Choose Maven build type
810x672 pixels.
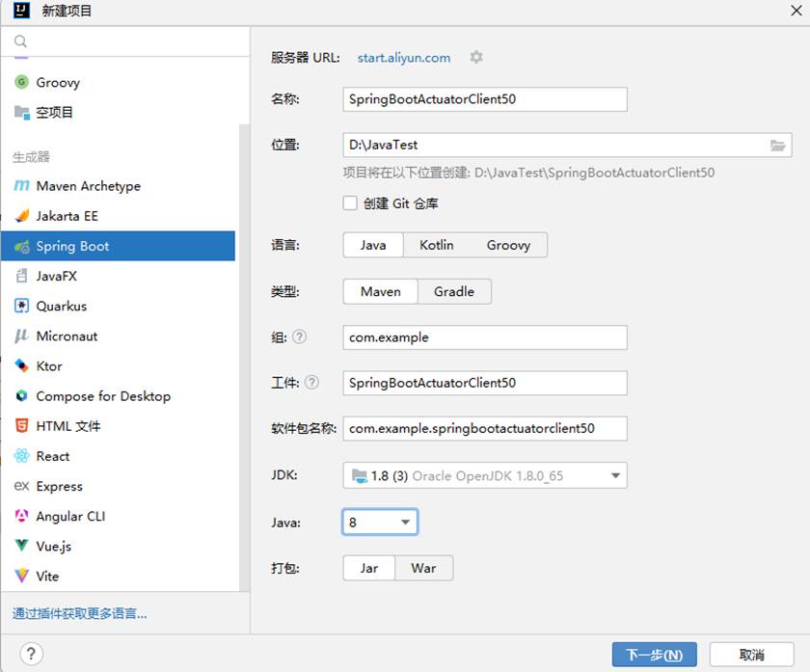click(x=380, y=291)
